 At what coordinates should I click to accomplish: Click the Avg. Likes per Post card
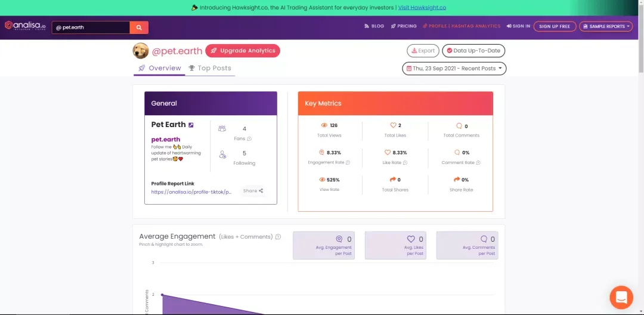point(395,245)
